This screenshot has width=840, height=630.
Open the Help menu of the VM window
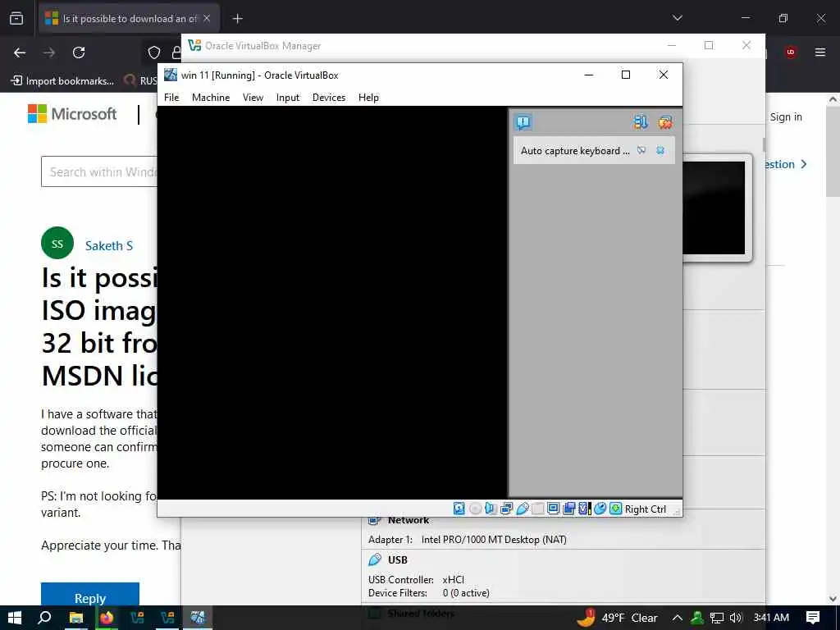368,98
